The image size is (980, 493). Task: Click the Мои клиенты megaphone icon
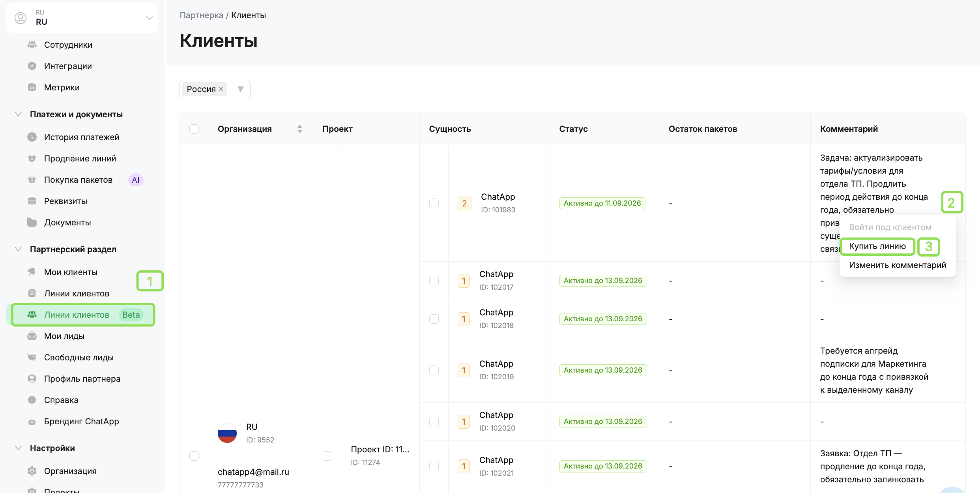pyautogui.click(x=32, y=272)
